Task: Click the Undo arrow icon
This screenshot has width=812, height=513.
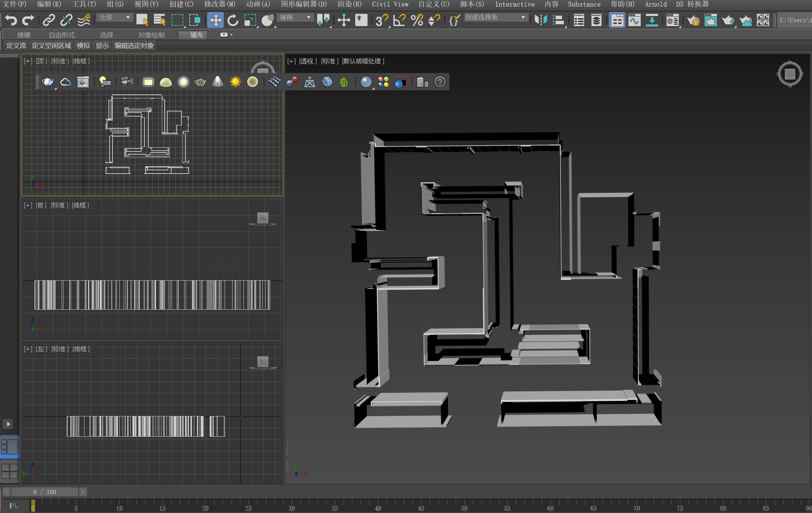Action: coord(11,20)
